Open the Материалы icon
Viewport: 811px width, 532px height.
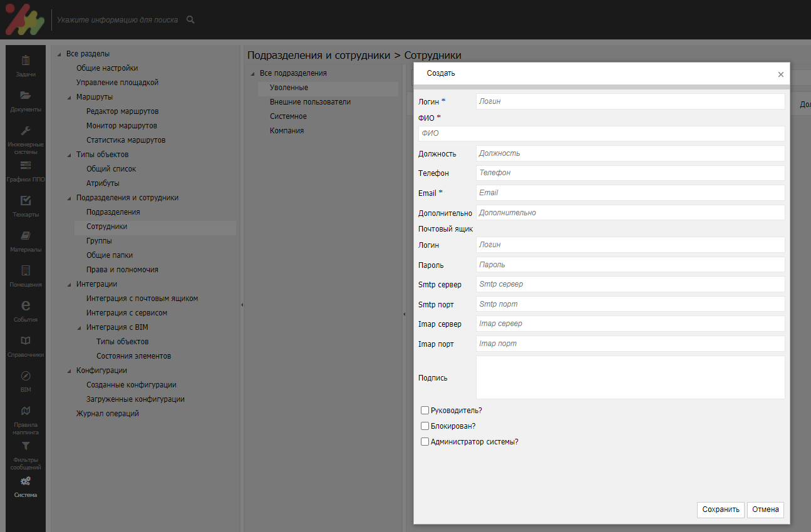(26, 236)
